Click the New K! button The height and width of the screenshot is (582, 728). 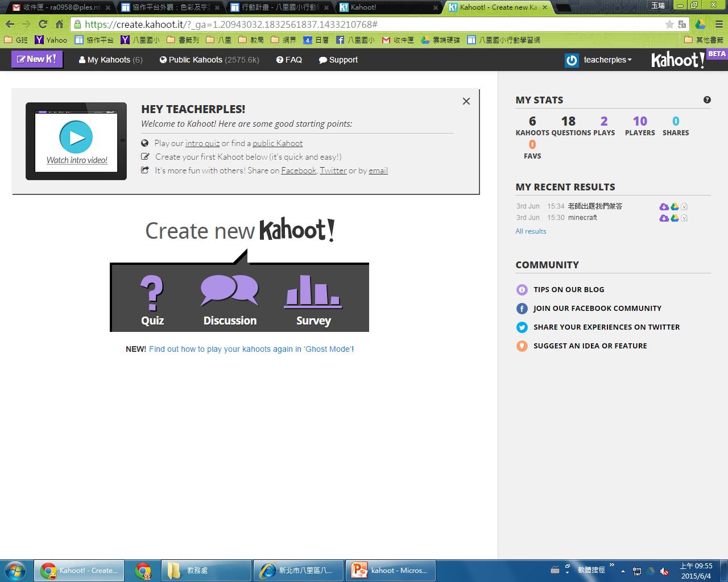[37, 59]
